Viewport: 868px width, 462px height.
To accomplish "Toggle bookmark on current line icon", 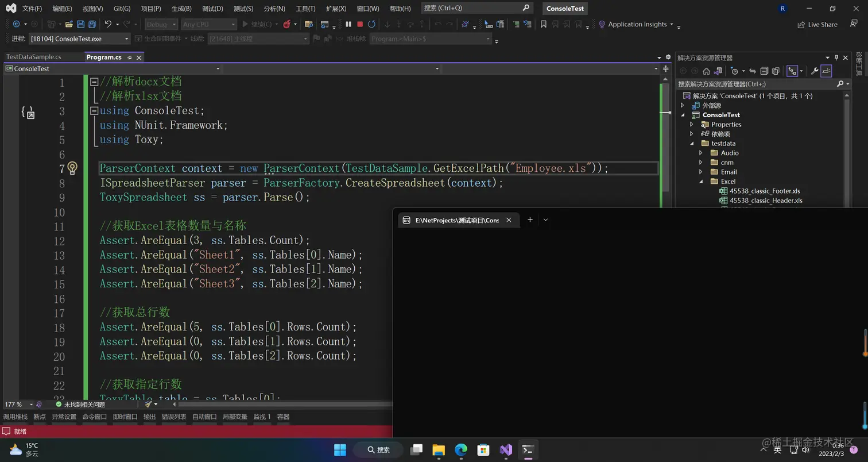I will (x=544, y=24).
